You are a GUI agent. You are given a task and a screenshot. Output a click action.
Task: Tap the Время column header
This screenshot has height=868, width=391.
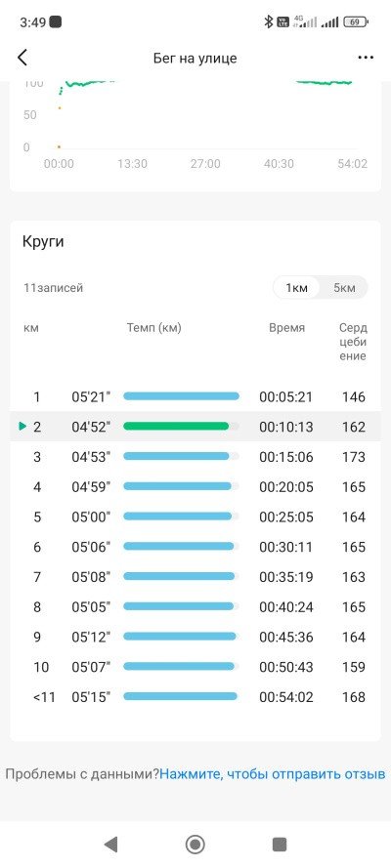[x=286, y=328]
